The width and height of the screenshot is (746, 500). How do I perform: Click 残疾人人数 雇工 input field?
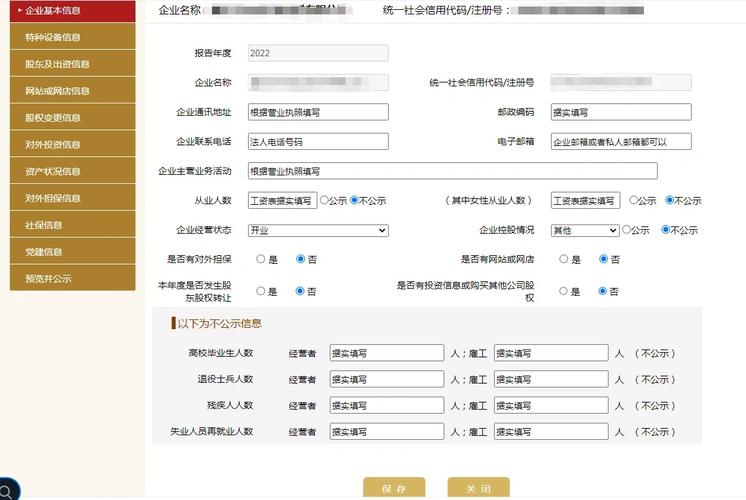pos(551,405)
